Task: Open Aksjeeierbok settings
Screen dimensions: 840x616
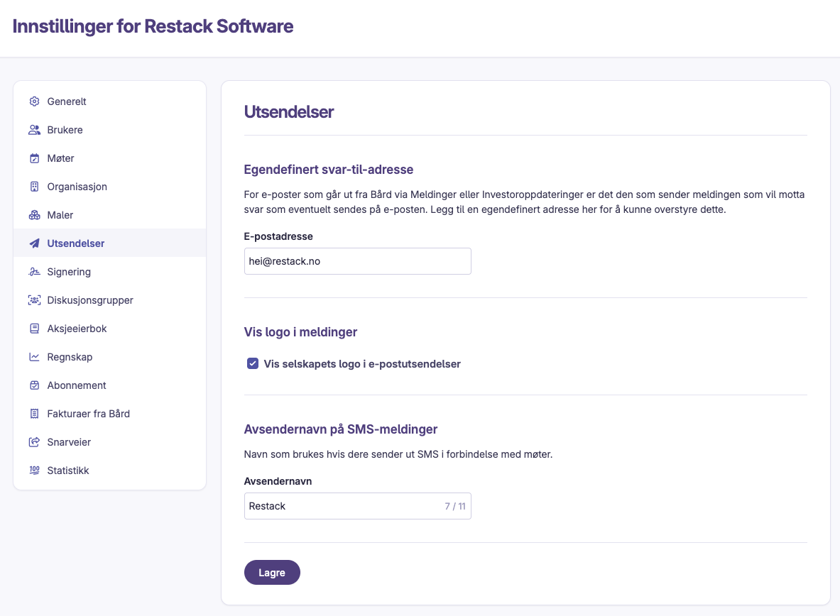Action: click(110, 329)
